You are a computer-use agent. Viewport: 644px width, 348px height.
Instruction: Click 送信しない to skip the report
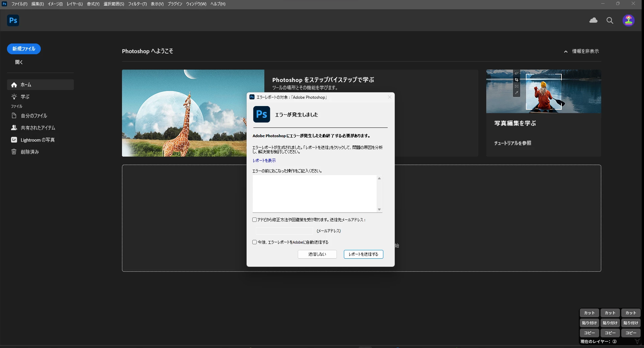point(317,254)
